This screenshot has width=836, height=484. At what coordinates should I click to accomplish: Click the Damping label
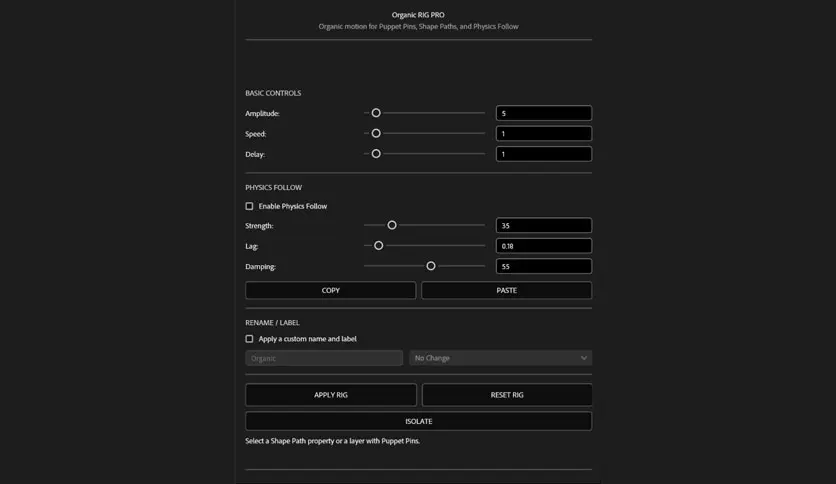tap(261, 267)
